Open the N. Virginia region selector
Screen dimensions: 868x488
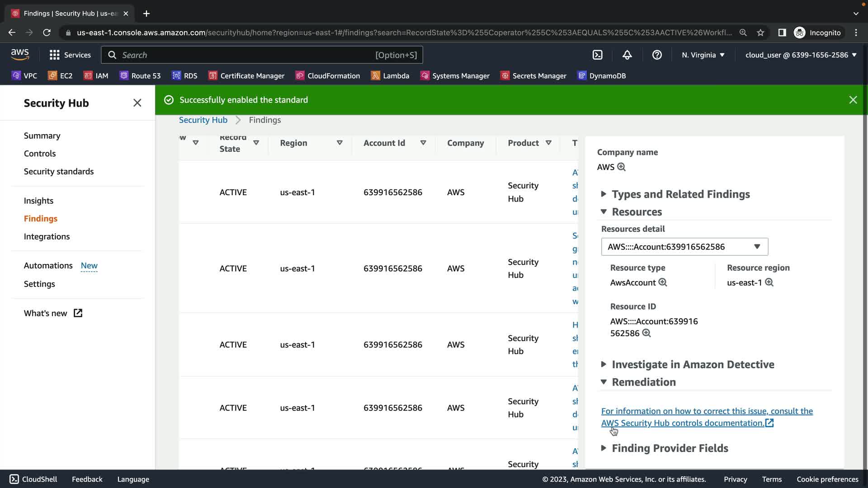703,55
